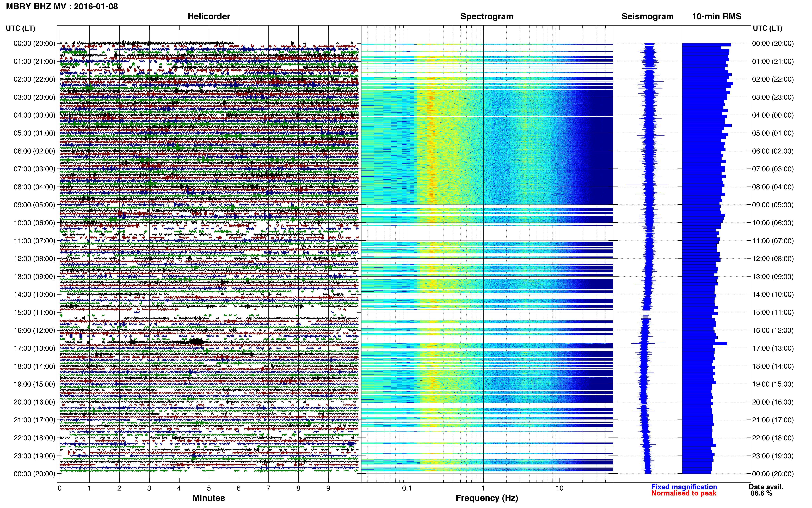The image size is (812, 508).
Task: Click the left 01:00 (21:00) time label
Action: (x=34, y=61)
